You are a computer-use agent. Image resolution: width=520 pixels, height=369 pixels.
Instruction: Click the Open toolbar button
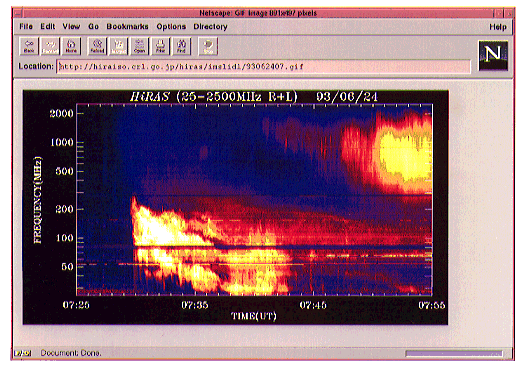139,46
